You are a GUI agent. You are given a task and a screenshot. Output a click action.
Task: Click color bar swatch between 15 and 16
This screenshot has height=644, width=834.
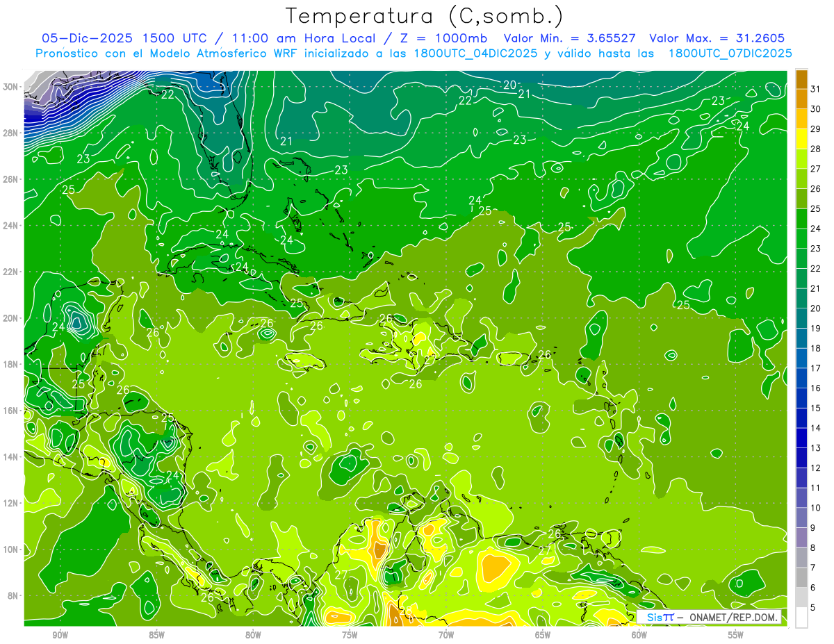point(801,398)
